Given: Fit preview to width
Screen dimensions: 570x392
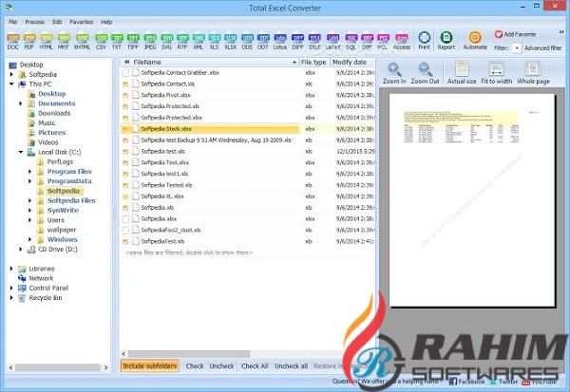Looking at the screenshot, I should pos(497,73).
